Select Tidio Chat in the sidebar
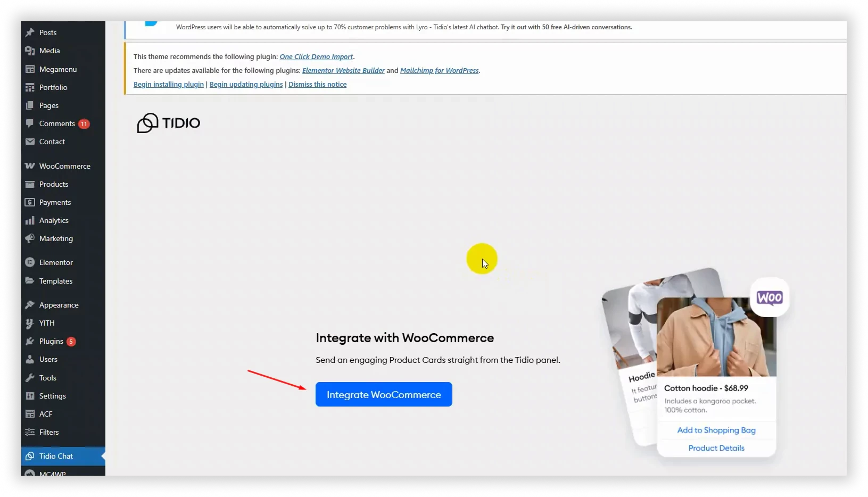 (56, 456)
